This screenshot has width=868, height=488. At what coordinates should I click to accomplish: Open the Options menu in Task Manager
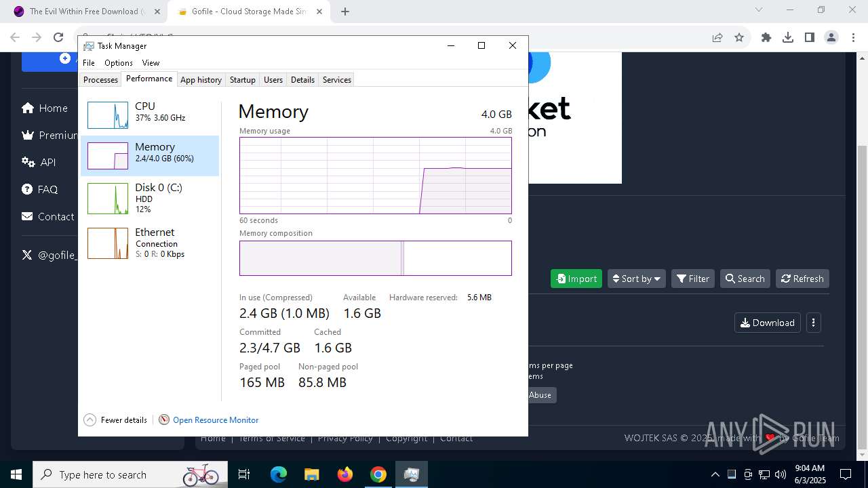click(119, 63)
